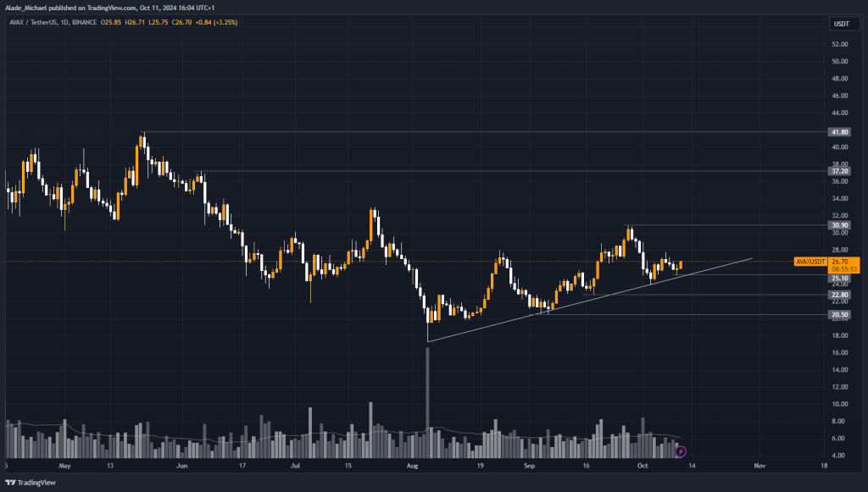Image resolution: width=868 pixels, height=492 pixels.
Task: Click the AVAXUSDT current price tag
Action: [x=811, y=262]
